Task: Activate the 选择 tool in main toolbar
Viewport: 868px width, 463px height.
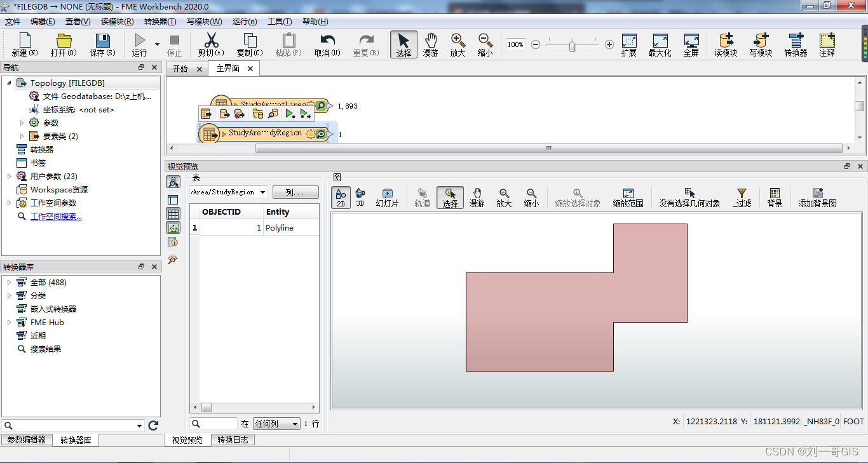Action: pyautogui.click(x=403, y=45)
